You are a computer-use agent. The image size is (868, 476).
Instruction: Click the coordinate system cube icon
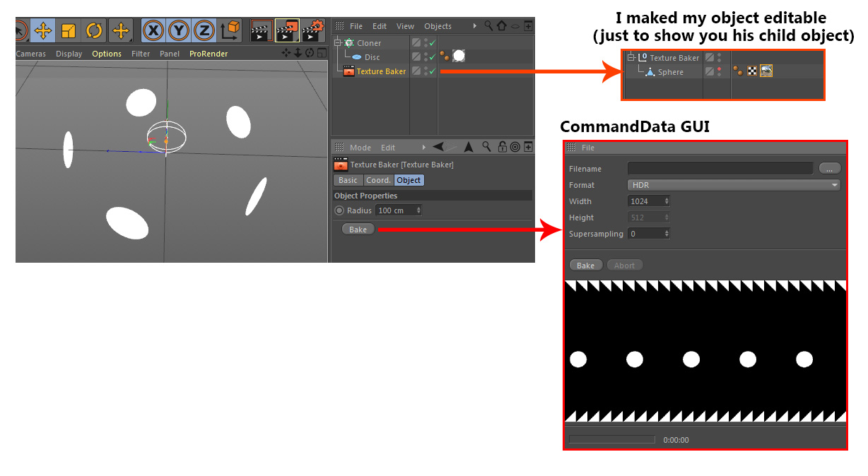click(x=230, y=30)
